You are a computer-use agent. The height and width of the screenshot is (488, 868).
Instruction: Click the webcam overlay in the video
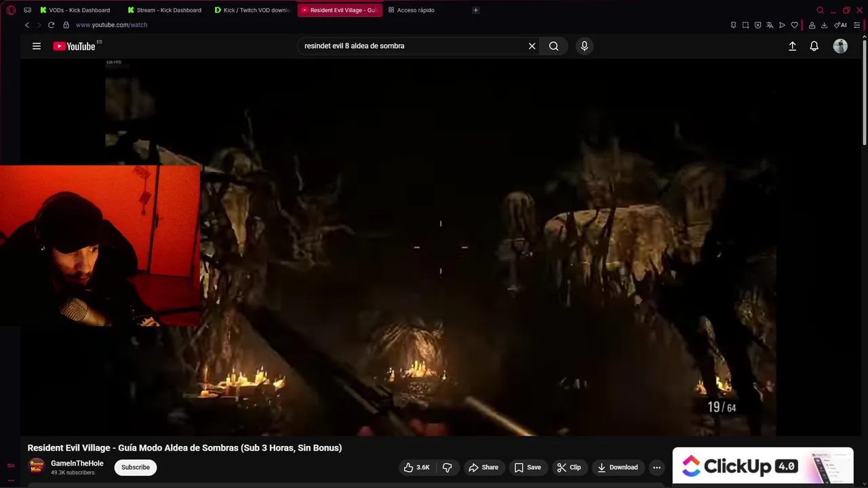[100, 246]
